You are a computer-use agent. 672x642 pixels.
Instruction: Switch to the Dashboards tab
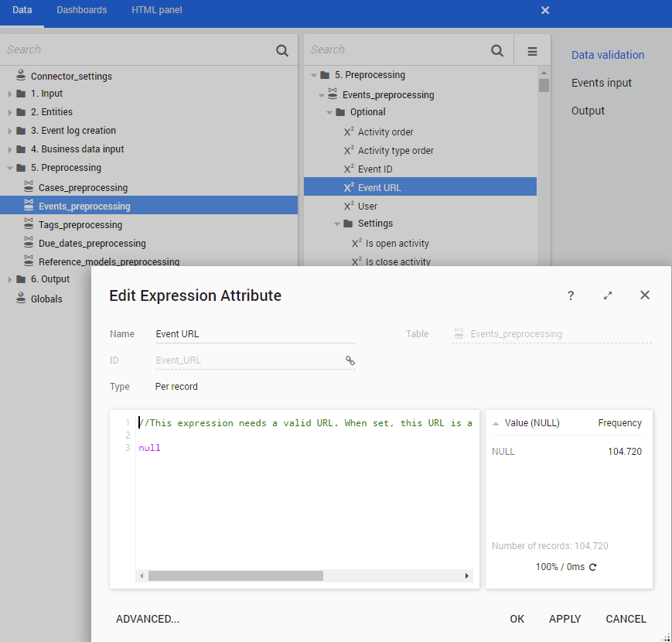click(x=82, y=10)
